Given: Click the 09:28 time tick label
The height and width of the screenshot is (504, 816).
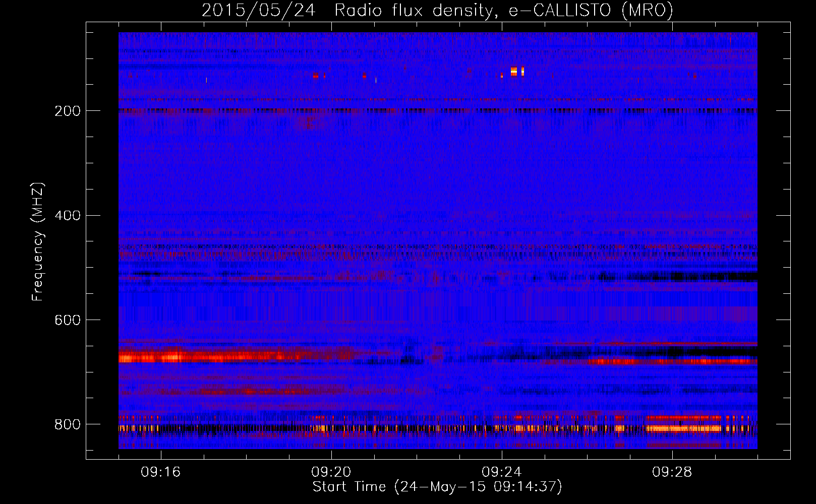Looking at the screenshot, I should [672, 472].
